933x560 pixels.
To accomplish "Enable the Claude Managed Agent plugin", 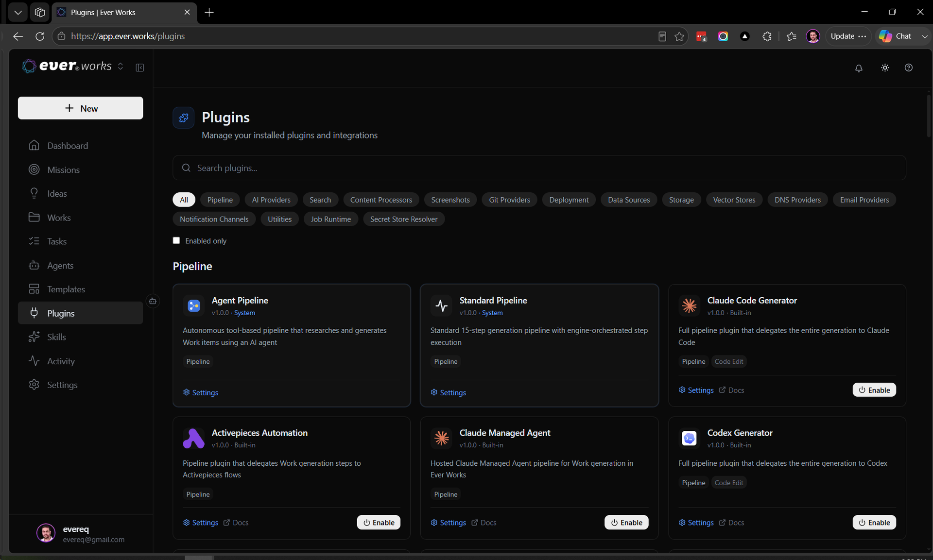I will click(626, 523).
